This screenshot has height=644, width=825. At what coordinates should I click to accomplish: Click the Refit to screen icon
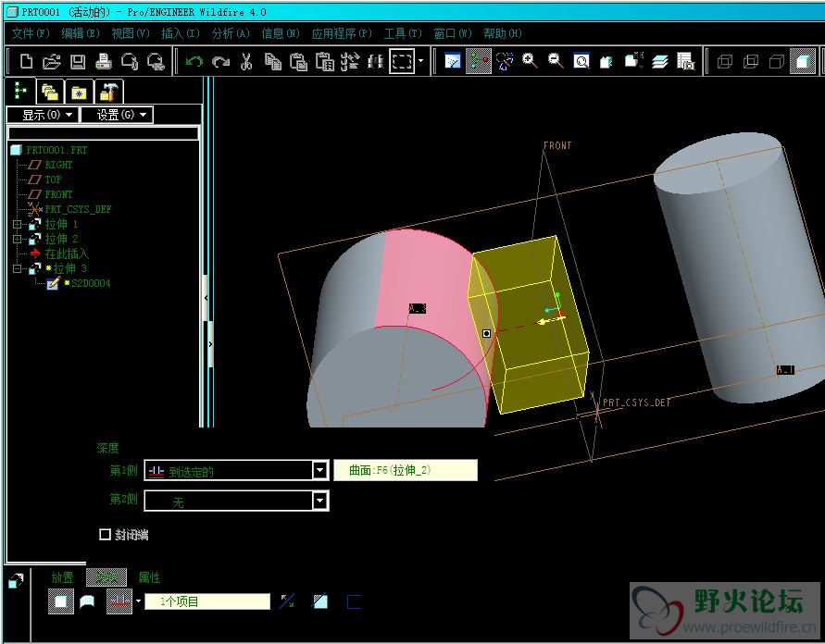click(581, 61)
